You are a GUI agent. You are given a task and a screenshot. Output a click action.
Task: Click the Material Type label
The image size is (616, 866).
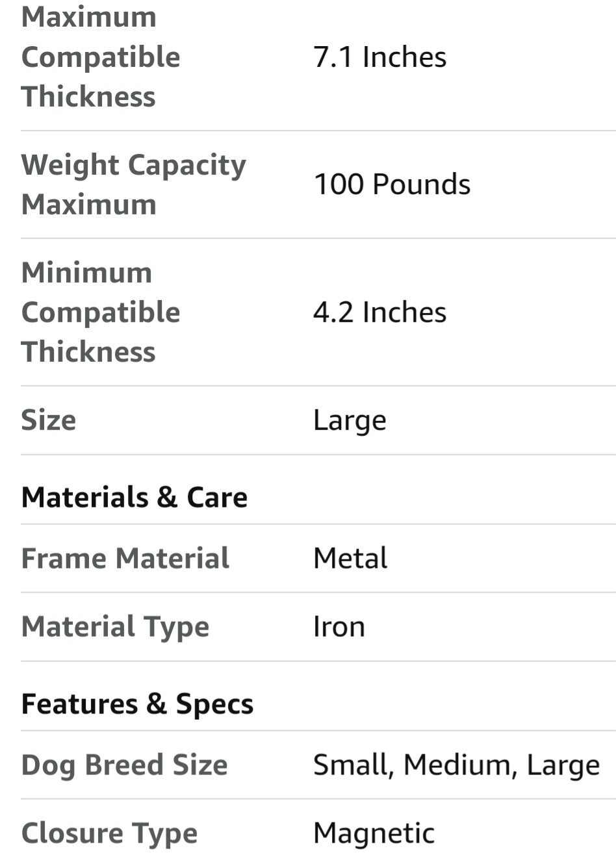point(115,627)
